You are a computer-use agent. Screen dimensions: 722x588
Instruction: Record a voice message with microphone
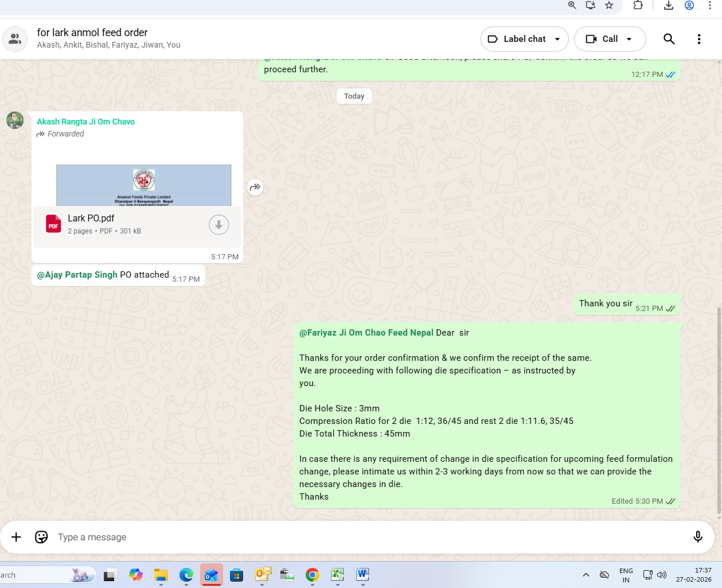click(x=697, y=537)
